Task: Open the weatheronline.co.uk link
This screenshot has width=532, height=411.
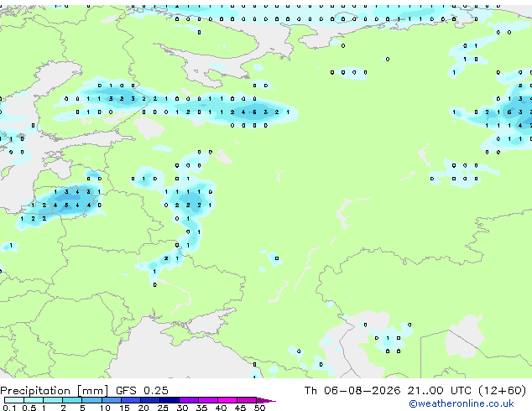Action: tap(462, 403)
